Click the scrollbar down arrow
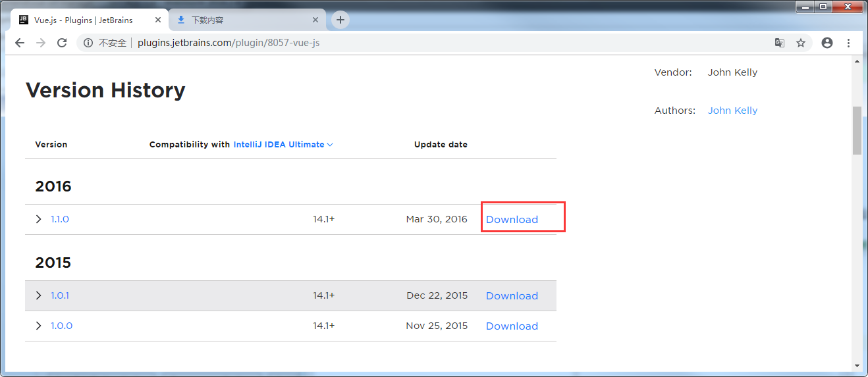This screenshot has width=868, height=377. [857, 365]
